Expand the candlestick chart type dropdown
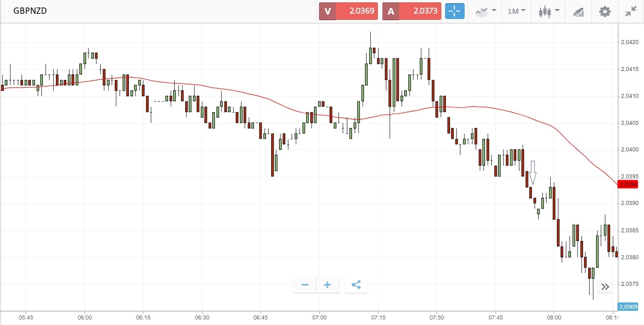 coord(548,11)
